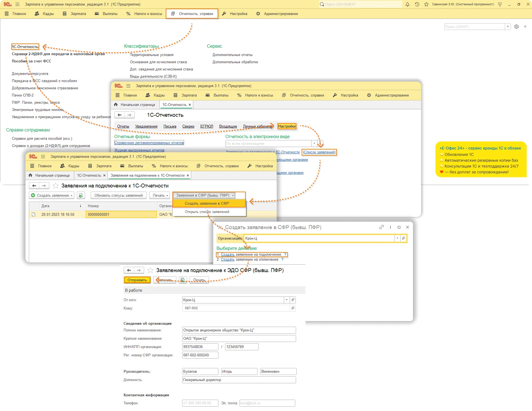Open Справочник регламентированных отчетов link

149,143
